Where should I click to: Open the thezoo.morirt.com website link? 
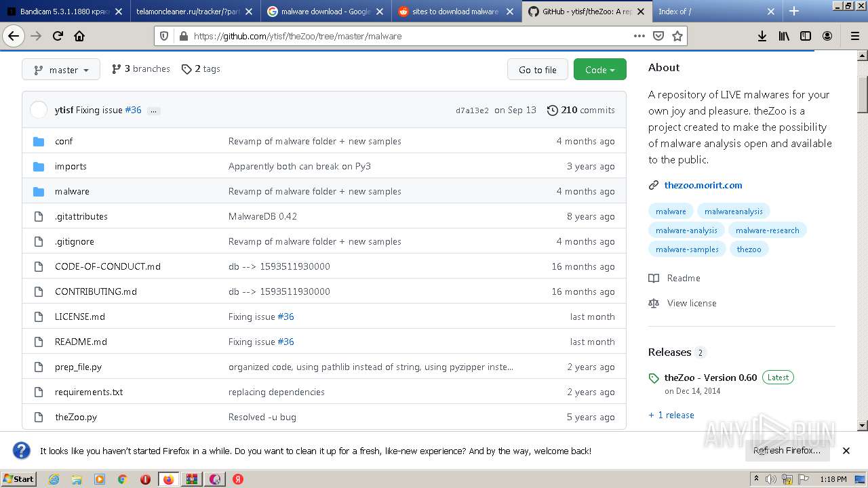pos(703,185)
